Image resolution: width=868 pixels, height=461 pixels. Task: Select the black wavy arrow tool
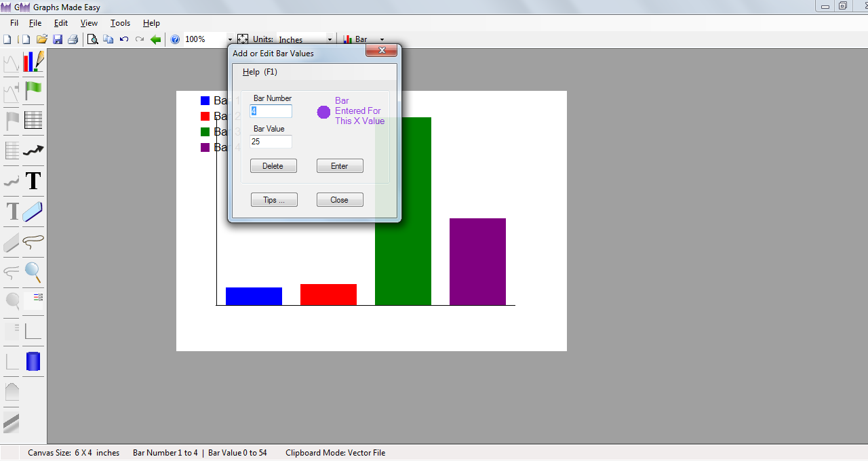34,151
